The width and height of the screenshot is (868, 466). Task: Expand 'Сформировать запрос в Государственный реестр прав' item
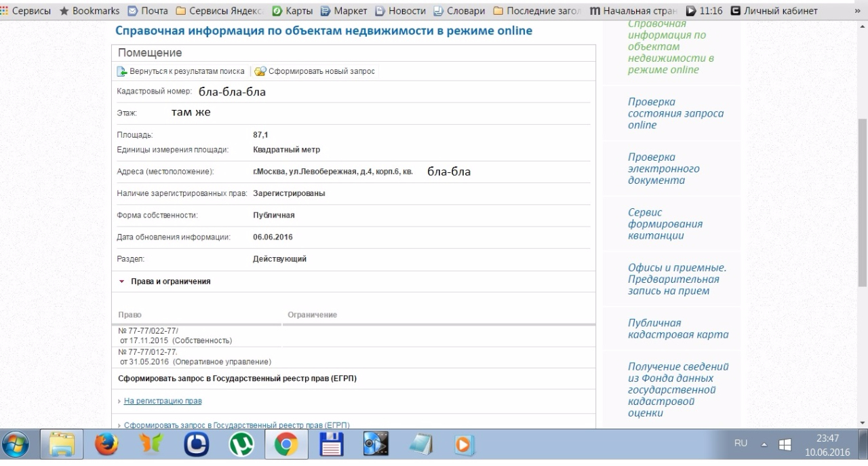pos(119,425)
